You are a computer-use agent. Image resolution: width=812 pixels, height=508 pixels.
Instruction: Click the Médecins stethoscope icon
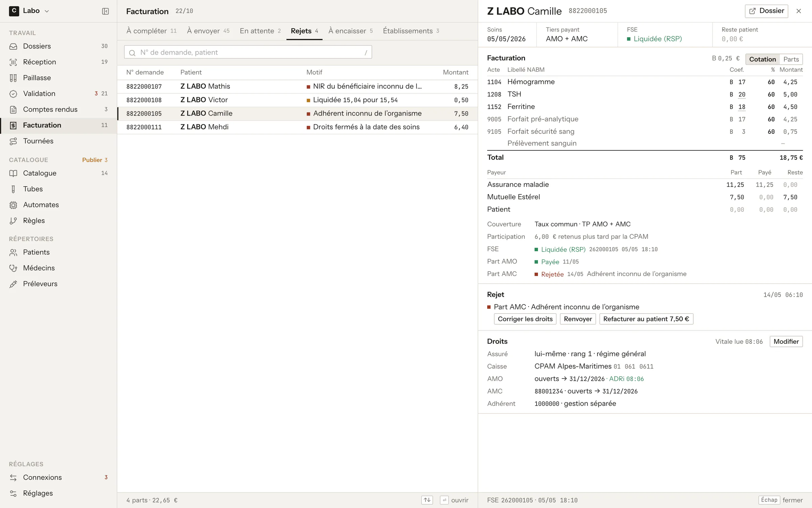[x=13, y=268]
